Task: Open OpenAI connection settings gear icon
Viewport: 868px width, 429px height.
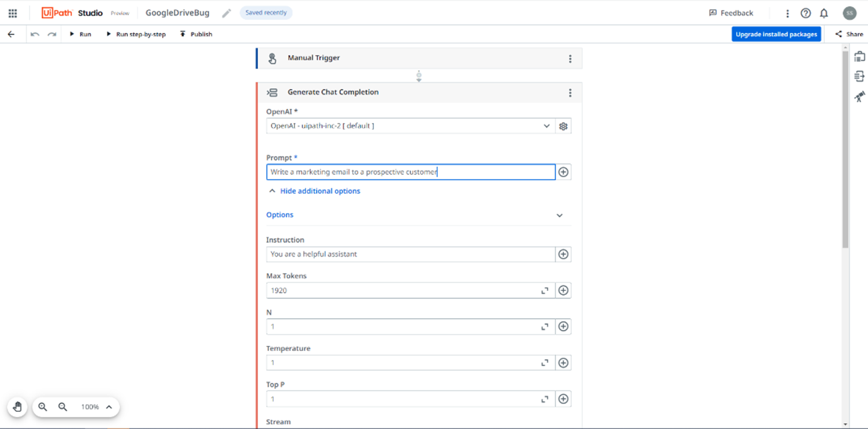Action: tap(564, 126)
